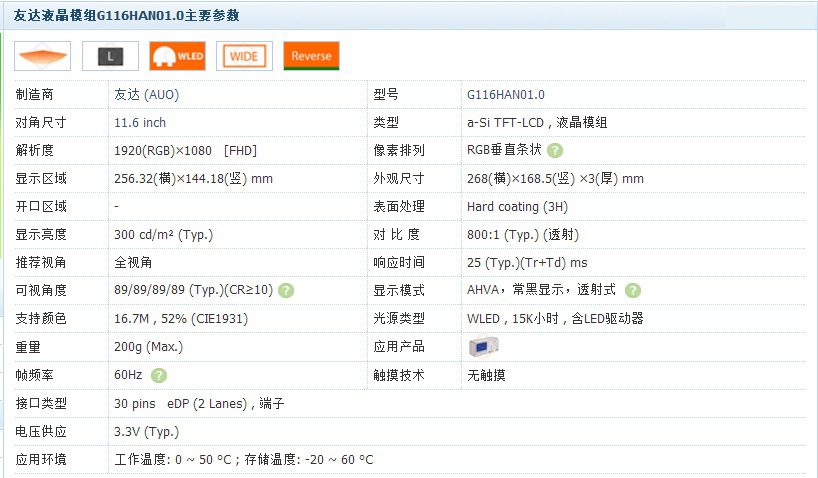Select the orange WLED backlight icon
Screen dimensions: 818x478
coord(177,56)
